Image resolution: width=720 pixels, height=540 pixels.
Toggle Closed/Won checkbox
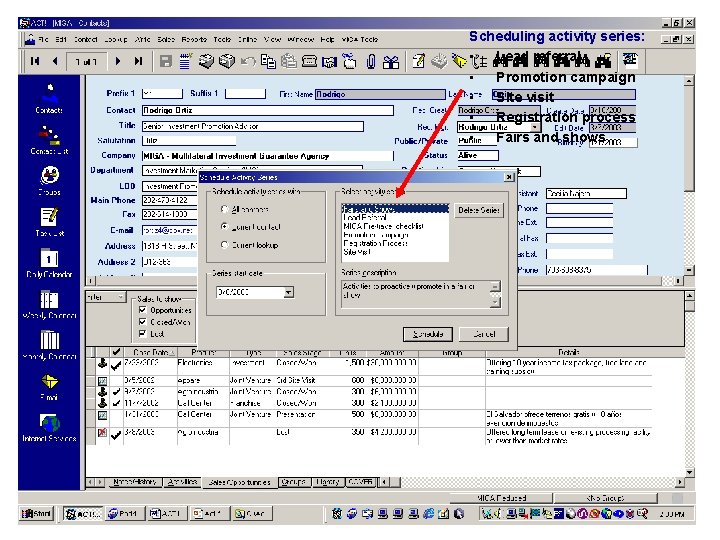tap(142, 322)
